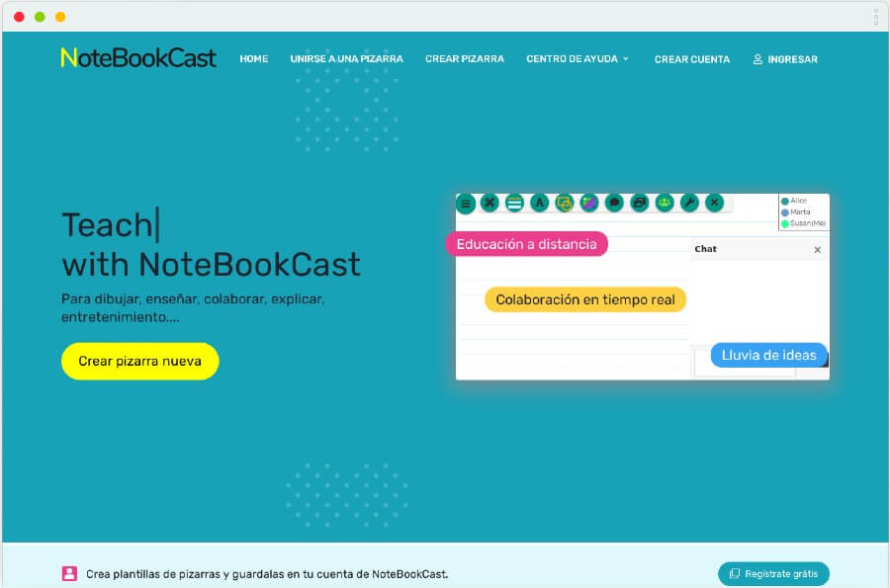Click the wrench settings icon
Viewport: 890px width, 588px height.
point(689,203)
